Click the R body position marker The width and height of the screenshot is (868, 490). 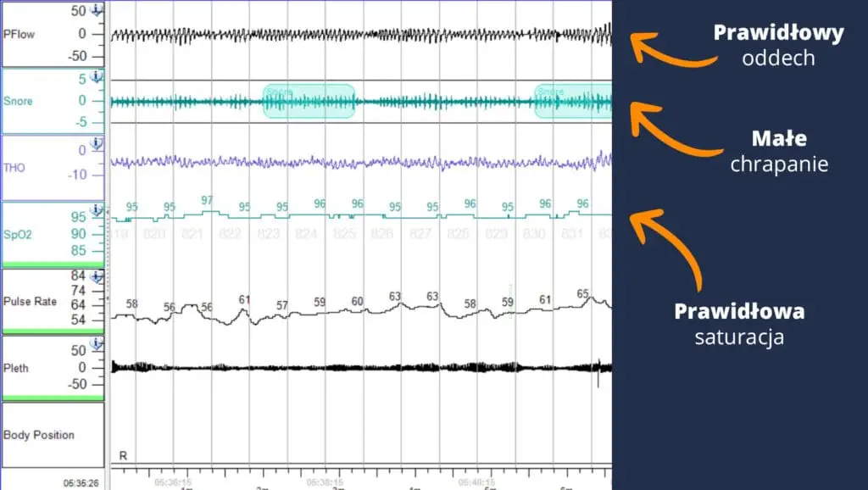pyautogui.click(x=123, y=455)
